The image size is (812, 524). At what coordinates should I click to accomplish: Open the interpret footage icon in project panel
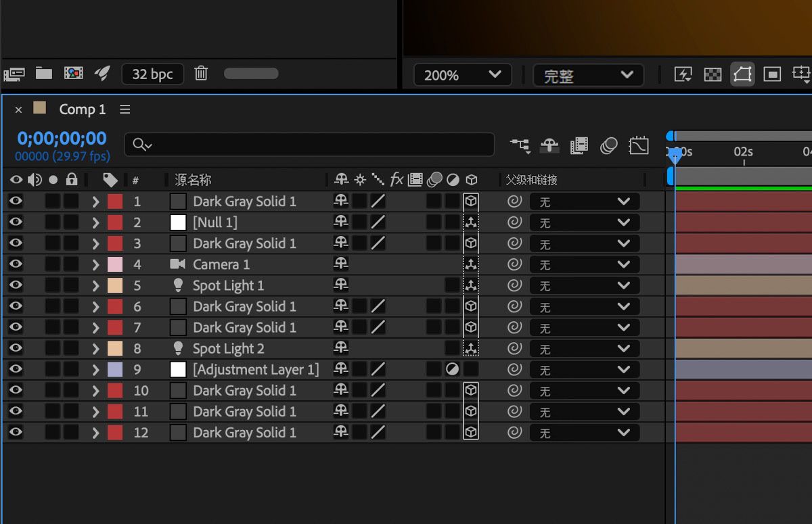coord(14,74)
